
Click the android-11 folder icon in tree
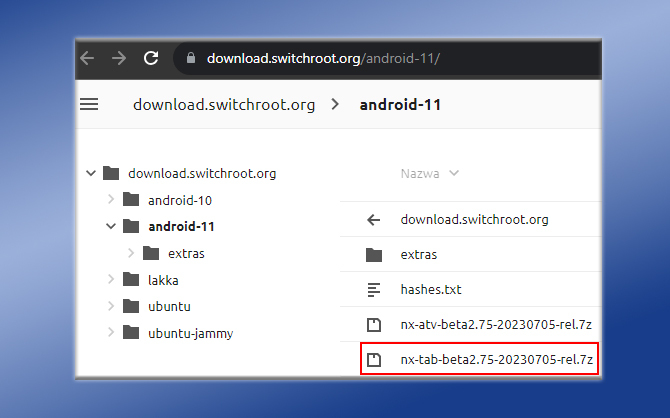131,227
